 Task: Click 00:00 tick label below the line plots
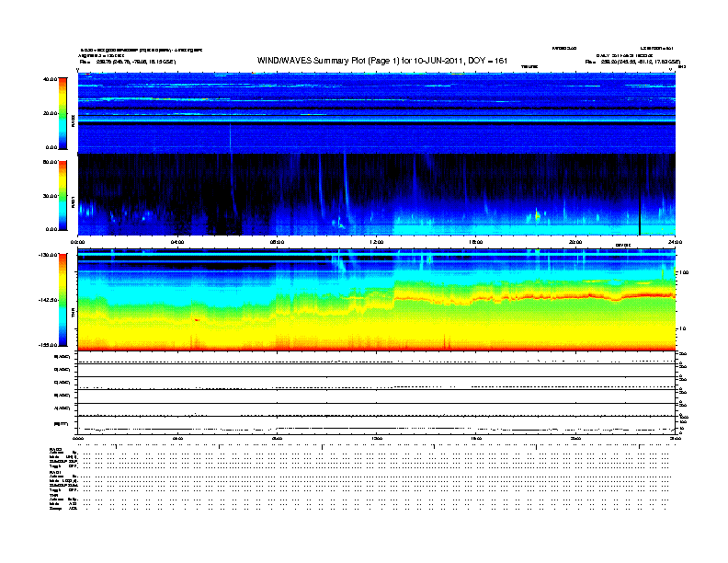tap(78, 438)
